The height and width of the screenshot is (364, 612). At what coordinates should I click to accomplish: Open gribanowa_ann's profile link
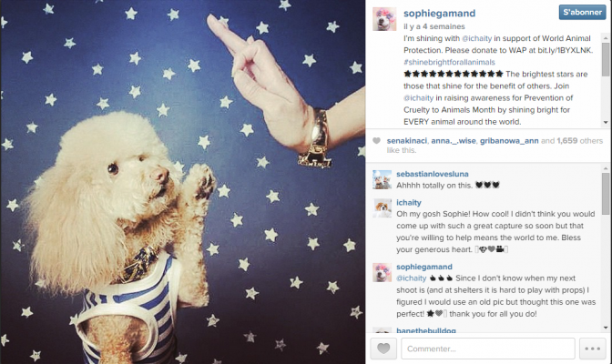(x=509, y=141)
